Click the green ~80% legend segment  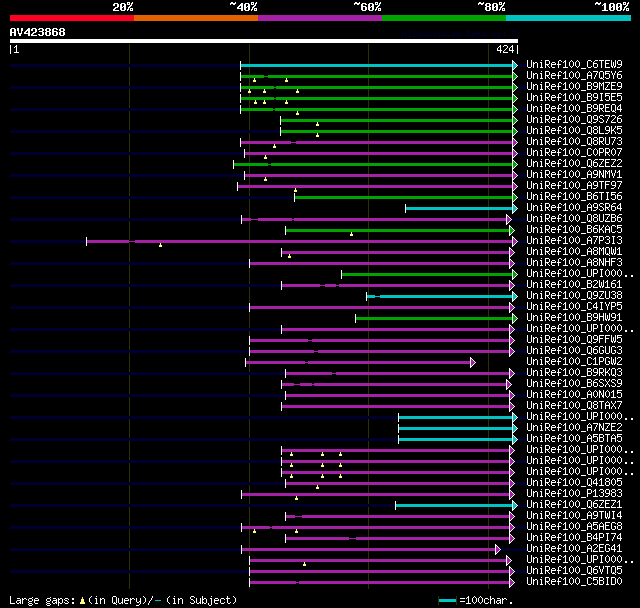(x=444, y=18)
